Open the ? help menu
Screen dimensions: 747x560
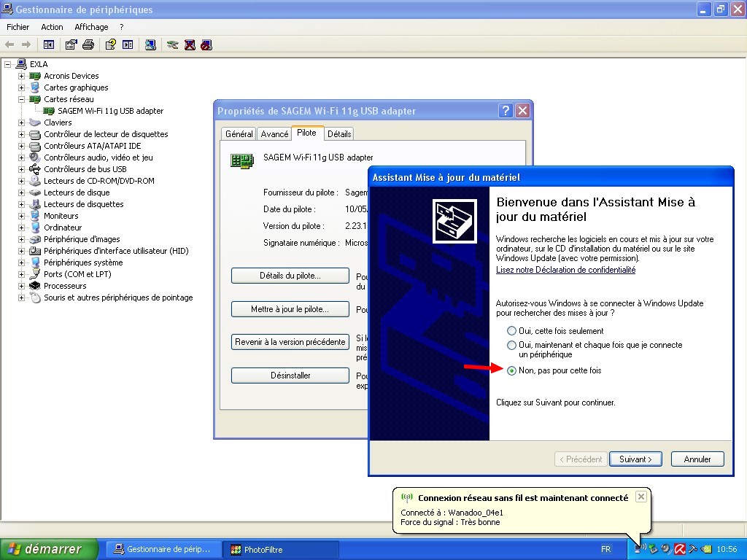[x=122, y=27]
